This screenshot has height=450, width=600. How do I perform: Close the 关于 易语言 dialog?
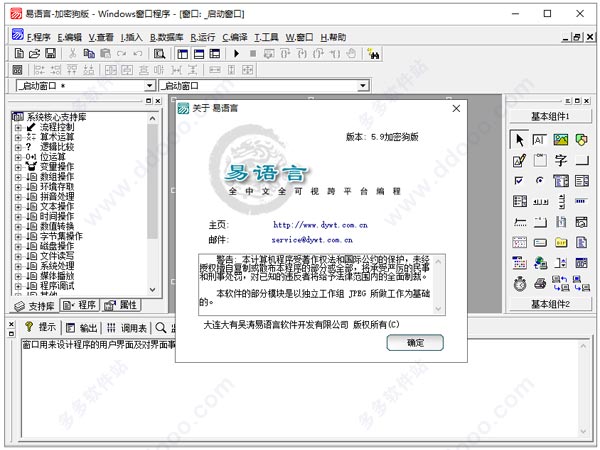coord(456,109)
